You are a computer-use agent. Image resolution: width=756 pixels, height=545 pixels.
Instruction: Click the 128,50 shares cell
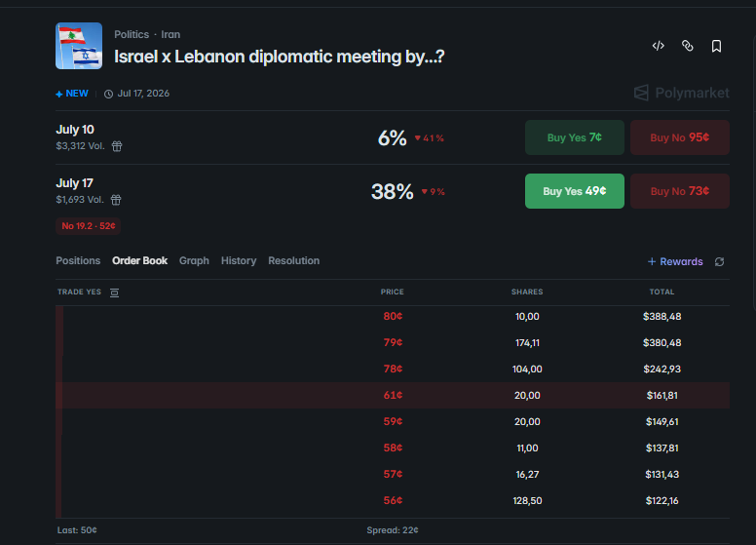coord(527,500)
